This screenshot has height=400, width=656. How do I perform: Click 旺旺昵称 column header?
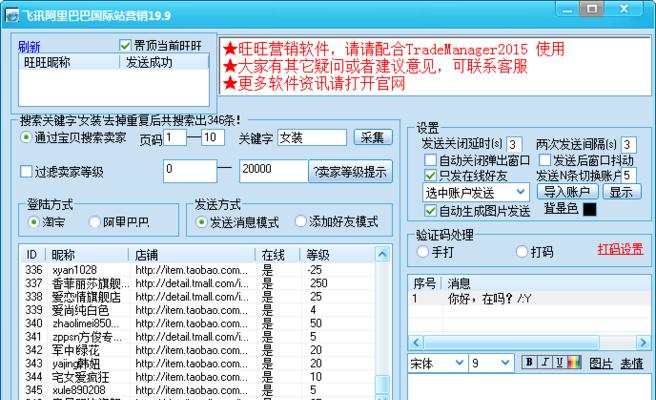coord(69,62)
